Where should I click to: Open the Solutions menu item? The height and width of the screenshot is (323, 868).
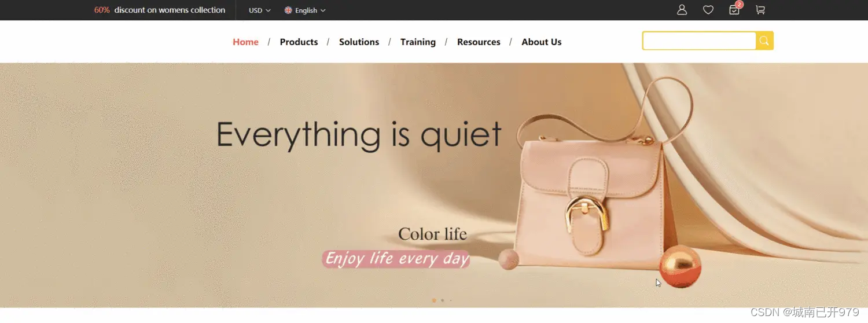coord(359,42)
